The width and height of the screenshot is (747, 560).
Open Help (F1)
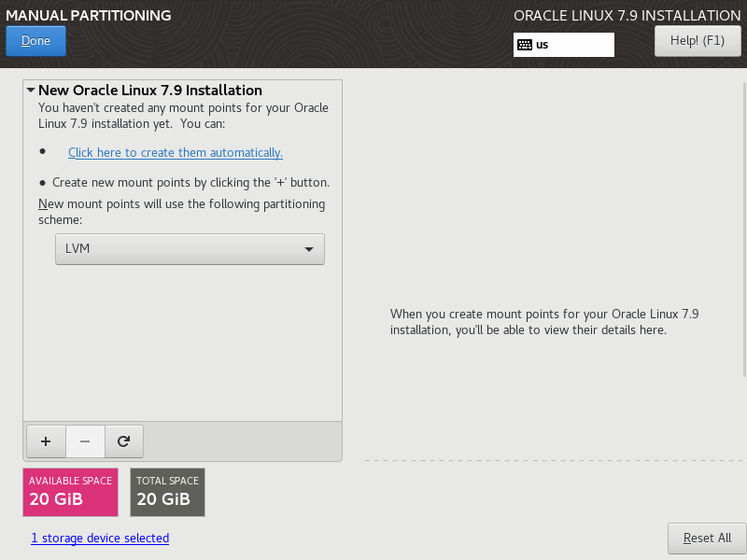698,41
